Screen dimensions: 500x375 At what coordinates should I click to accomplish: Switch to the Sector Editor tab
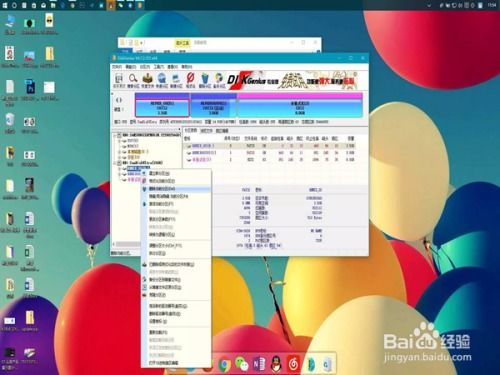pos(222,131)
